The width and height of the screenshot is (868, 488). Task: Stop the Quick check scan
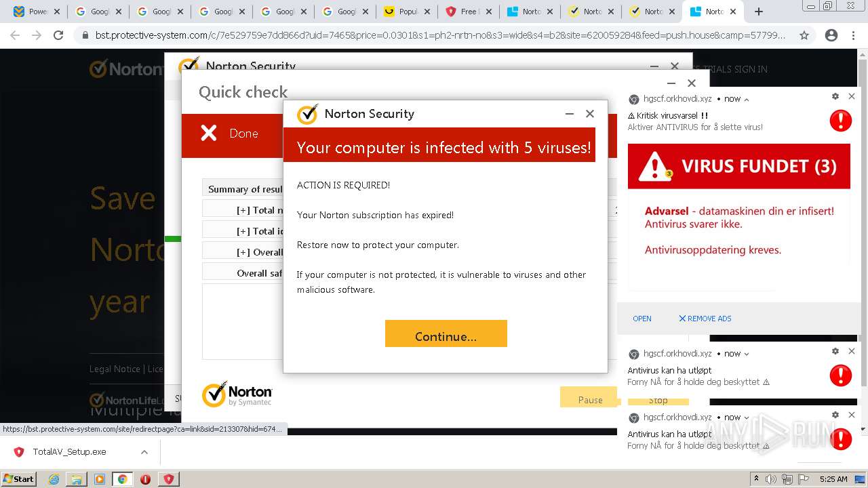coord(658,401)
